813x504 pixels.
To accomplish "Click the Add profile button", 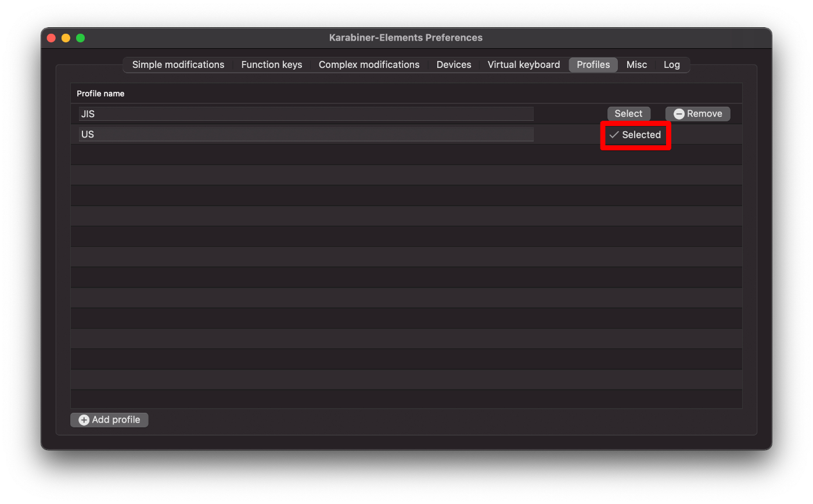I will [x=109, y=420].
